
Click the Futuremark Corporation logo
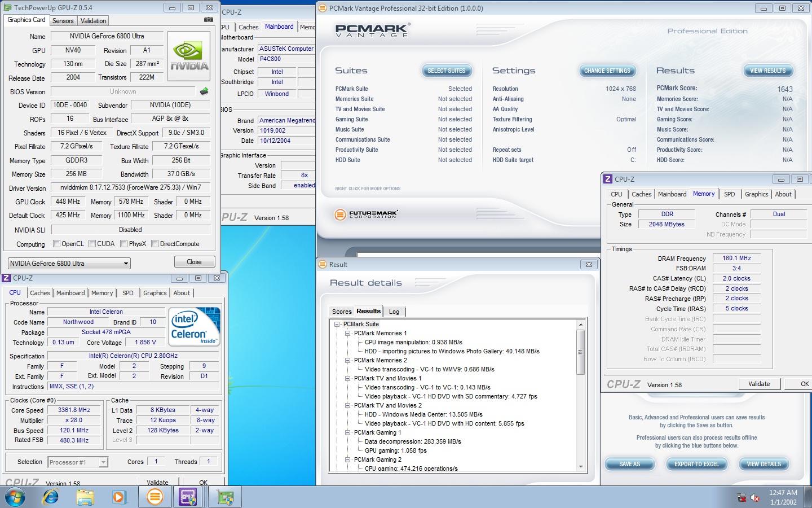point(366,214)
